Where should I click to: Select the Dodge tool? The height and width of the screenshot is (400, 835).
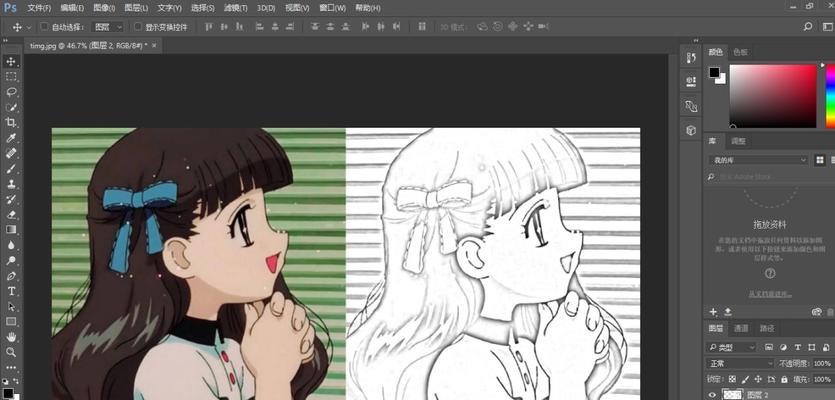point(11,260)
